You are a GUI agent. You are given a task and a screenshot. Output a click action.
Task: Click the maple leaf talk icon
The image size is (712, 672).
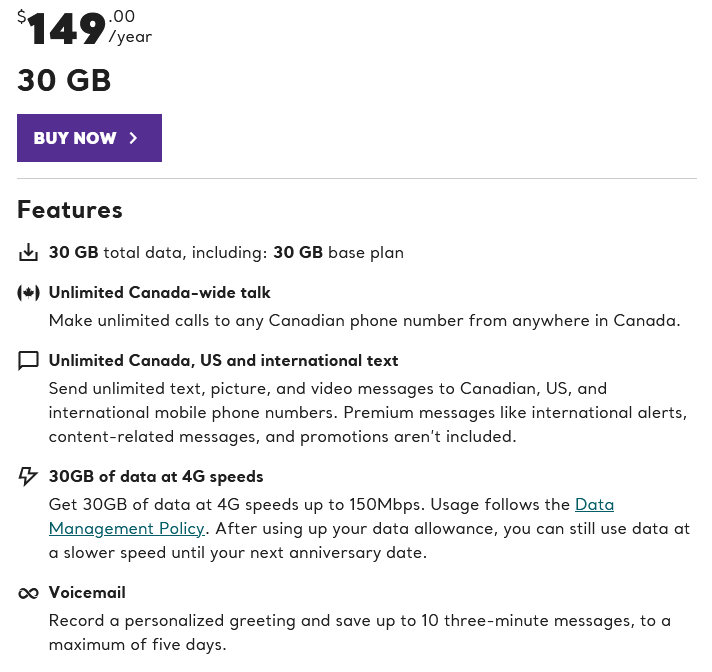28,293
